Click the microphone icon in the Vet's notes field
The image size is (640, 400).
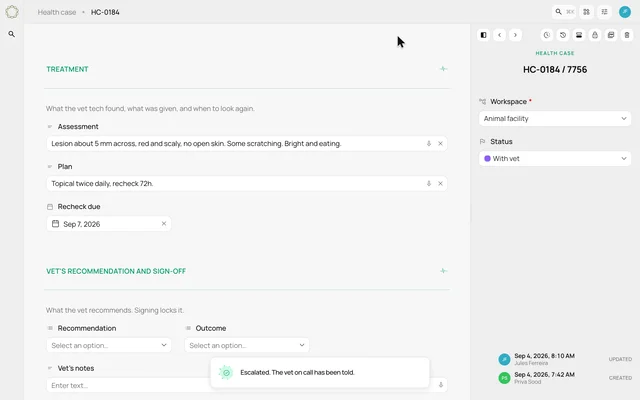(x=441, y=385)
